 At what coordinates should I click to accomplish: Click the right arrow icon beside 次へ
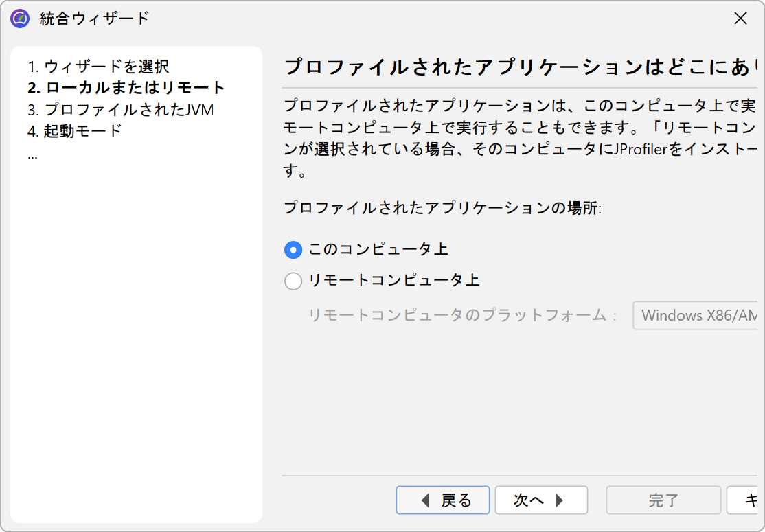click(559, 500)
